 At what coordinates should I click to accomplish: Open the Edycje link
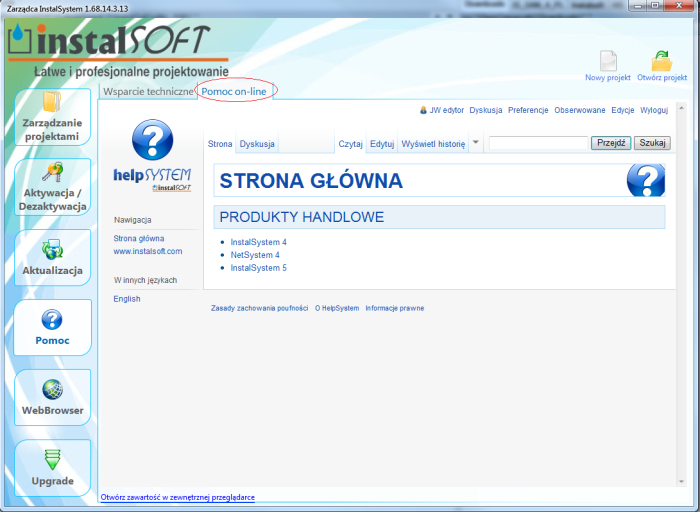(x=623, y=110)
